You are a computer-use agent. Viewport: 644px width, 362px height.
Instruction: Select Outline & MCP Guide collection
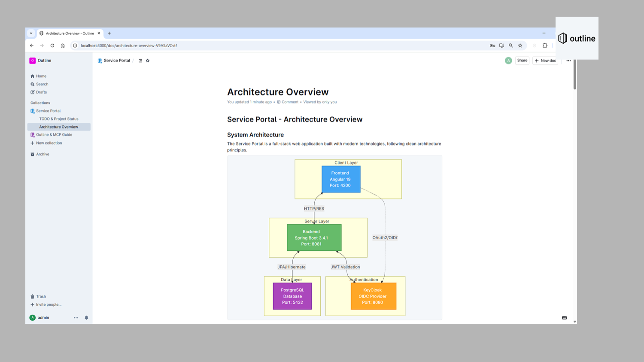(x=54, y=135)
